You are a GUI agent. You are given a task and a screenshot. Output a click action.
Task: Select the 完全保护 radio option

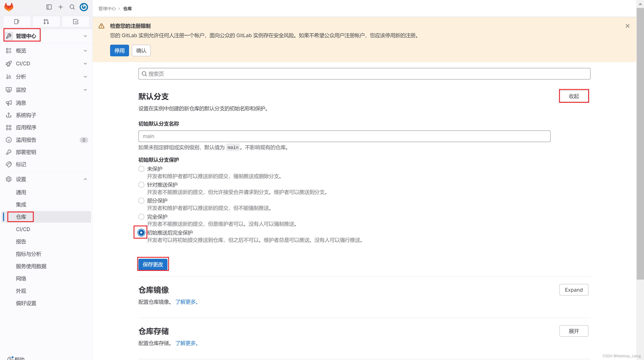click(x=141, y=217)
